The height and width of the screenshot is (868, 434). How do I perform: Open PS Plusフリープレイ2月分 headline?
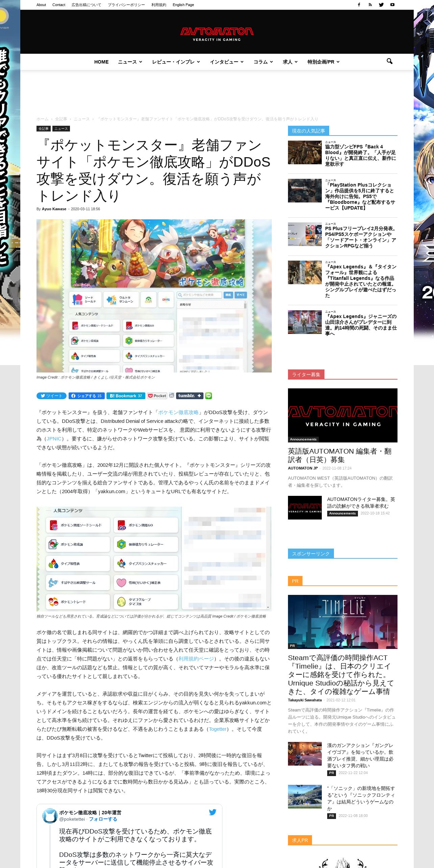point(361,237)
